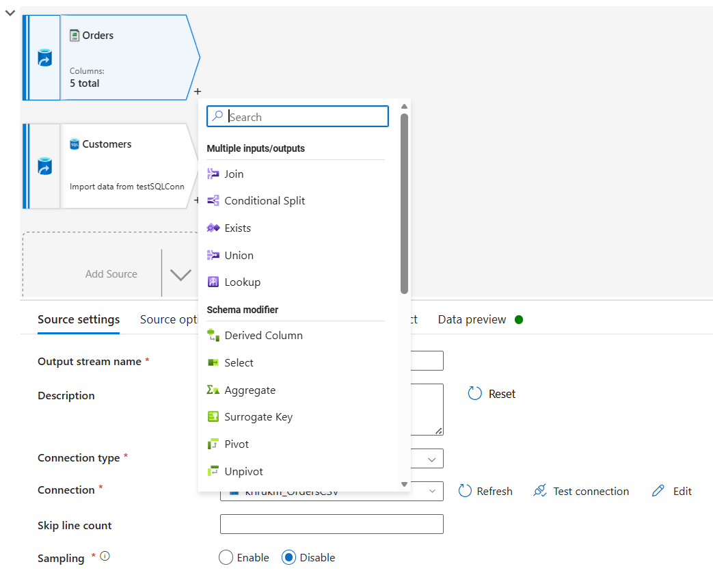Viewport: 713px width, 588px height.
Task: Click the Lookup transformation icon
Action: (x=213, y=282)
